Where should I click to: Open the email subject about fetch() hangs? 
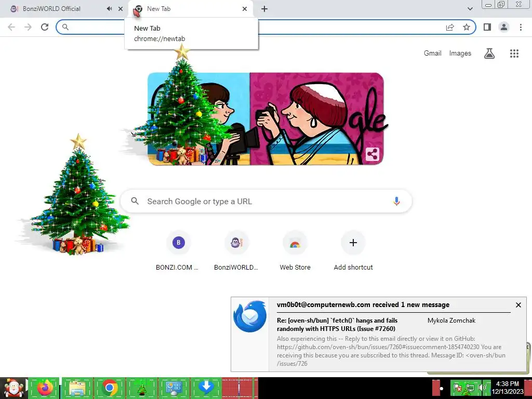tap(337, 324)
